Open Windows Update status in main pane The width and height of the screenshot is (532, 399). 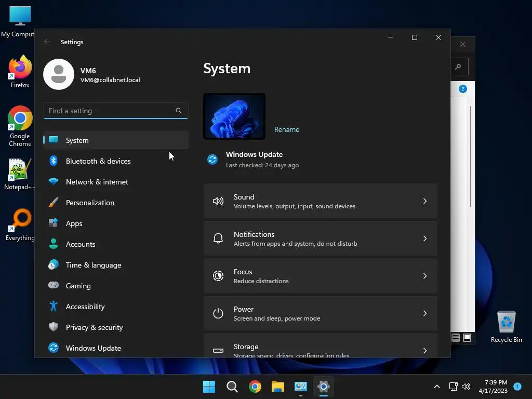[253, 159]
